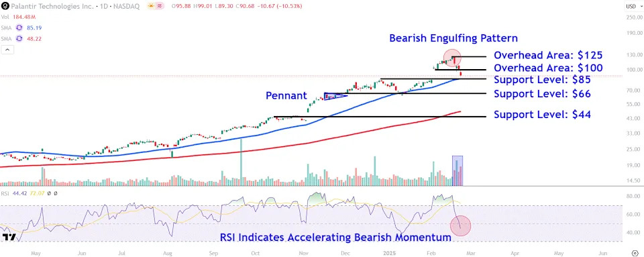This screenshot has width=644, height=257.
Task: Select the SMA 85.19 value
Action: pos(34,28)
